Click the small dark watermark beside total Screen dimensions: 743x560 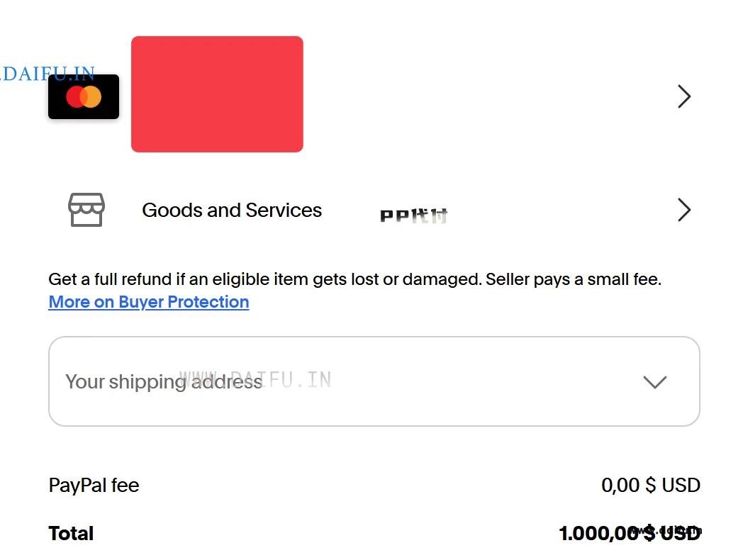[x=667, y=530]
